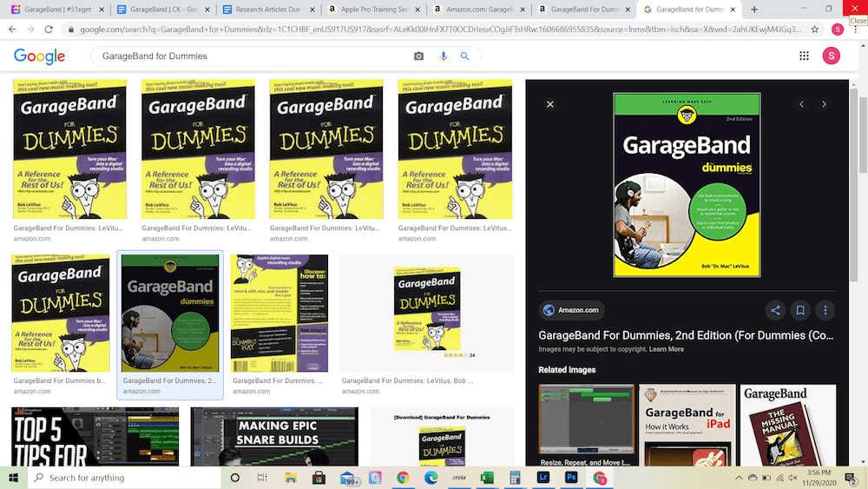The height and width of the screenshot is (489, 868).
Task: Open back cover result thumbnail
Action: [x=279, y=313]
